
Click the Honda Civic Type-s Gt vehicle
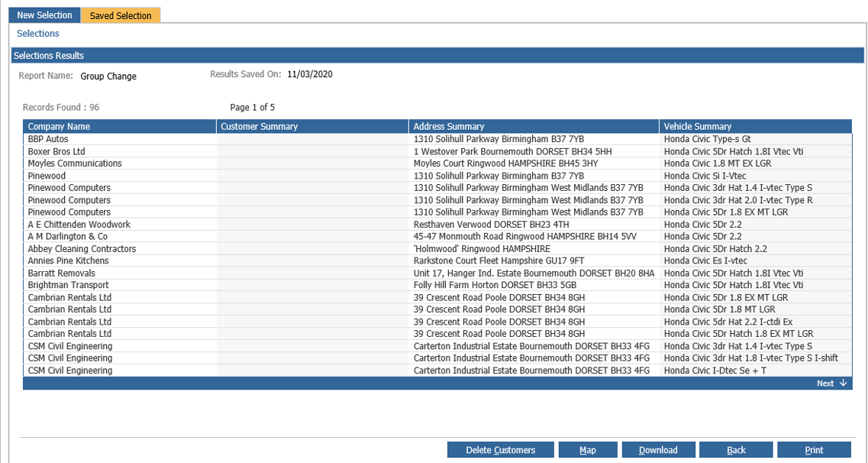pos(708,139)
